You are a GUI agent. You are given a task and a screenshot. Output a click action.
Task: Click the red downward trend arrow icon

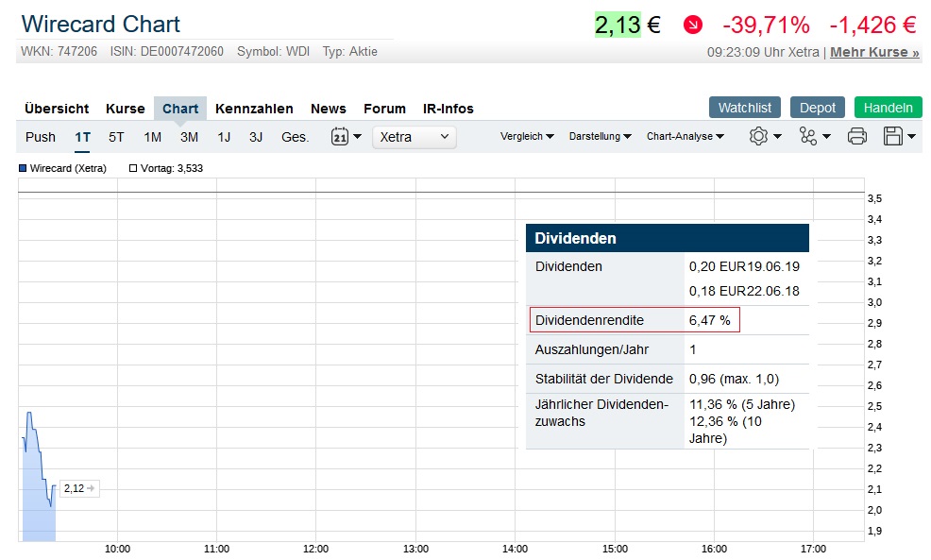693,25
